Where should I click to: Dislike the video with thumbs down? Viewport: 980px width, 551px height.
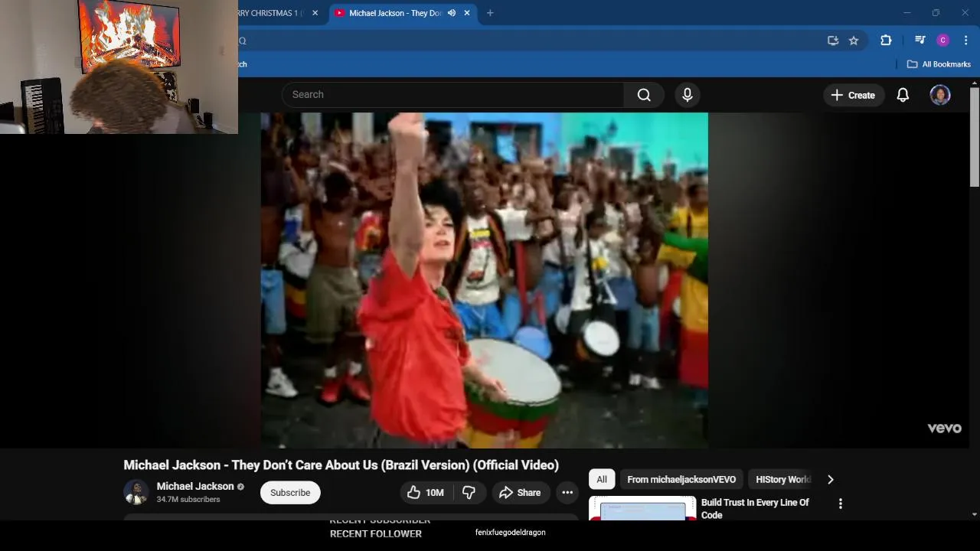(x=469, y=493)
